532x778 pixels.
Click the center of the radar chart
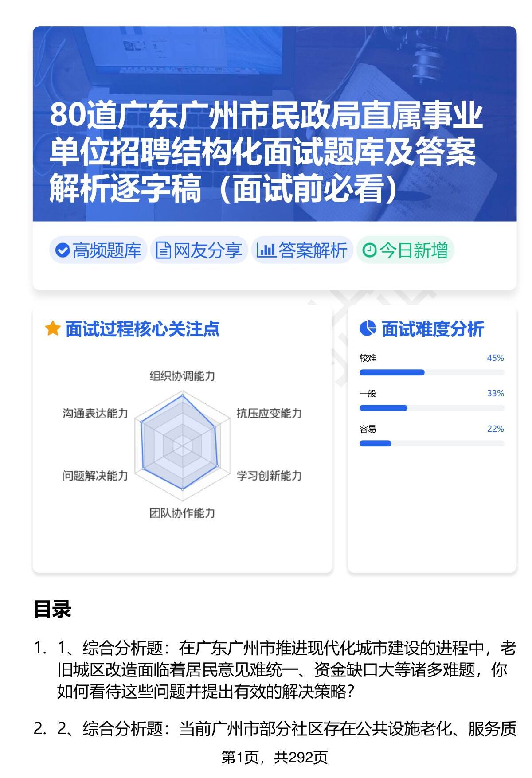[x=182, y=443]
